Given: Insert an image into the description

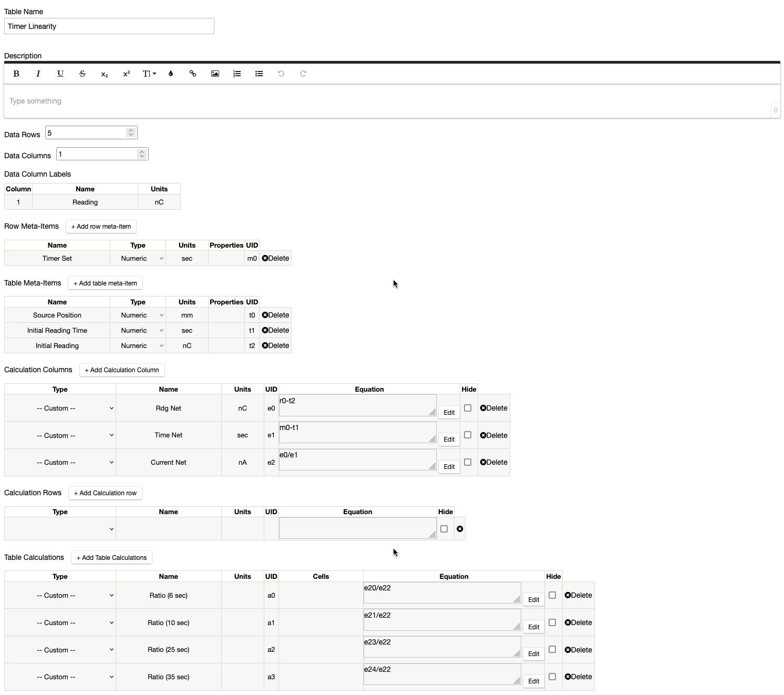Looking at the screenshot, I should pos(215,74).
